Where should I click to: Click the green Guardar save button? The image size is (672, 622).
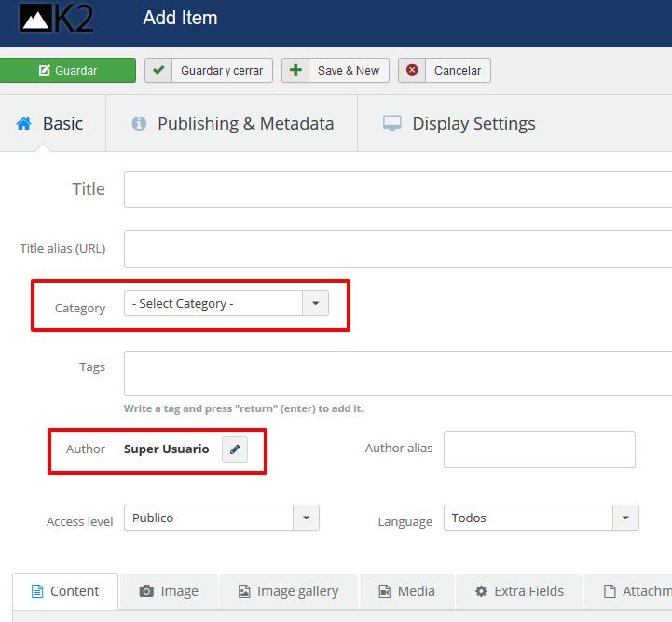[68, 70]
